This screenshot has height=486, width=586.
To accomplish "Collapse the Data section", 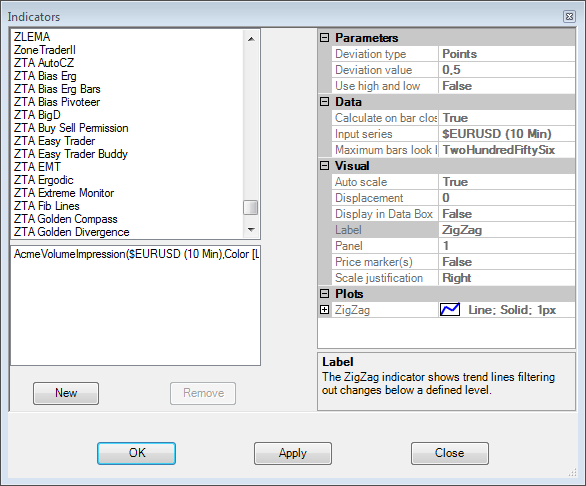I will coord(325,101).
